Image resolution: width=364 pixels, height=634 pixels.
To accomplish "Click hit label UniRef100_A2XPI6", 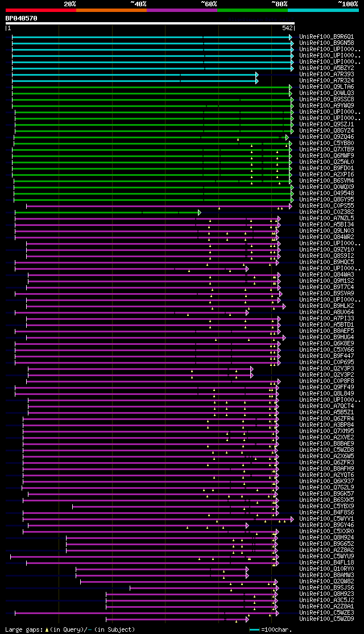I will 327,174.
